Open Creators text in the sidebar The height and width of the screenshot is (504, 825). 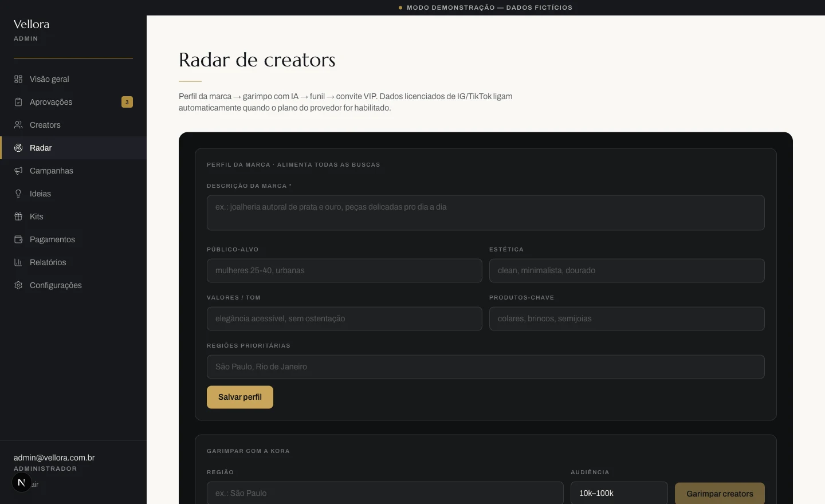click(45, 125)
